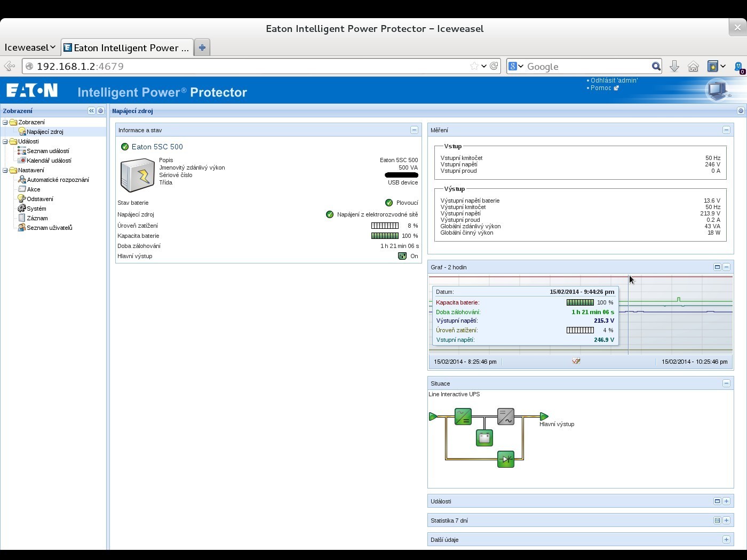747x560 pixels.
Task: Expand the Události panel
Action: (x=726, y=501)
